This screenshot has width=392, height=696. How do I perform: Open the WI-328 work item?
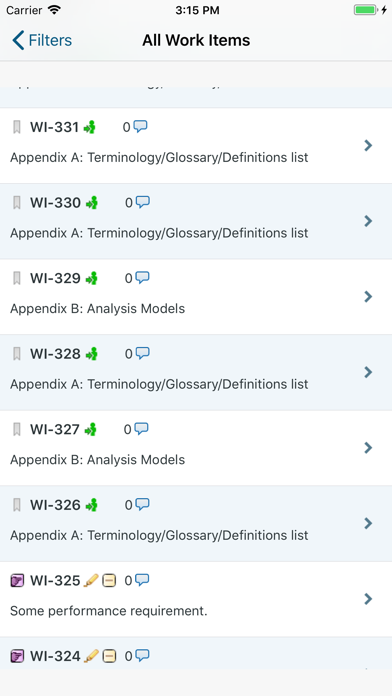196,372
